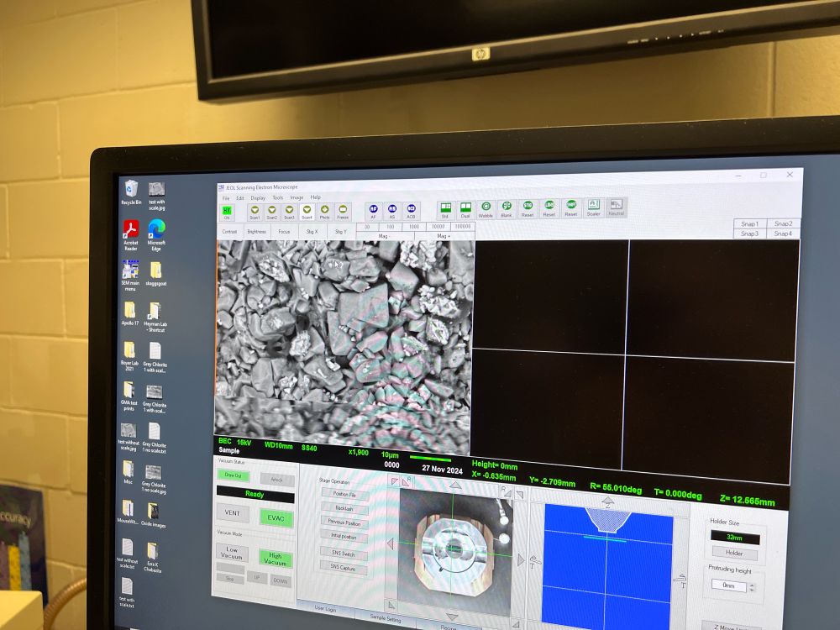Viewport: 840px width, 630px height.
Task: Freeze the live SEM image
Action: (343, 213)
